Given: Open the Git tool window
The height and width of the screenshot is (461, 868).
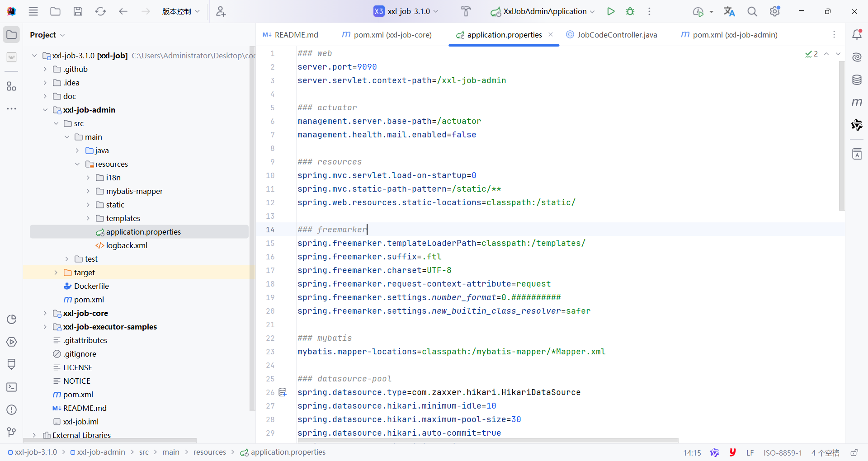Looking at the screenshot, I should pos(12,433).
